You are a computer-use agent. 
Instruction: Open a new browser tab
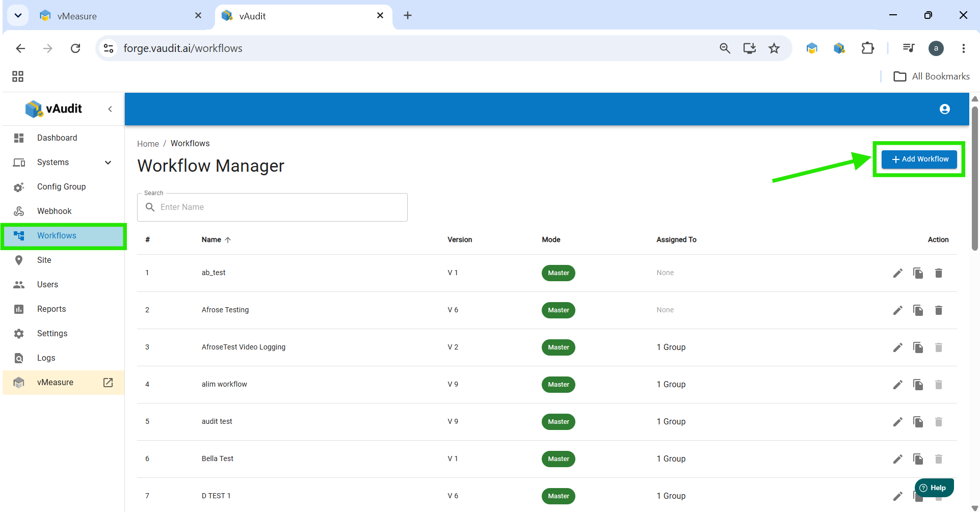click(x=408, y=16)
